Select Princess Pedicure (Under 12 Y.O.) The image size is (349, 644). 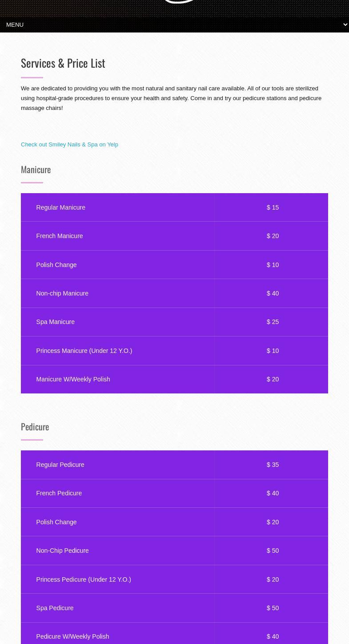(83, 579)
